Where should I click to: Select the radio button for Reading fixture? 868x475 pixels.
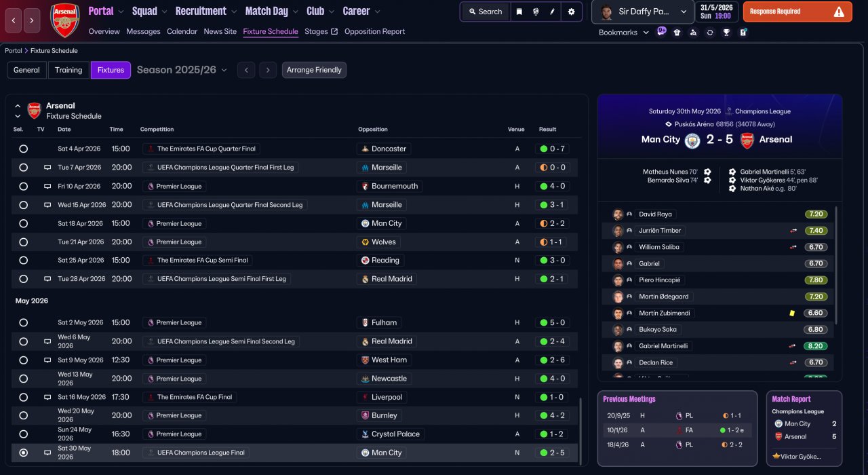point(24,260)
